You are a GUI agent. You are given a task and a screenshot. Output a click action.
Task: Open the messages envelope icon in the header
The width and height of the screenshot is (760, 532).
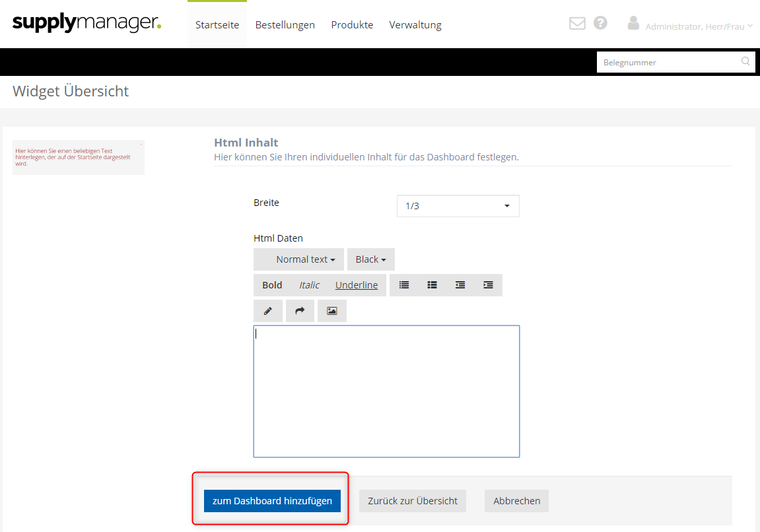click(576, 22)
